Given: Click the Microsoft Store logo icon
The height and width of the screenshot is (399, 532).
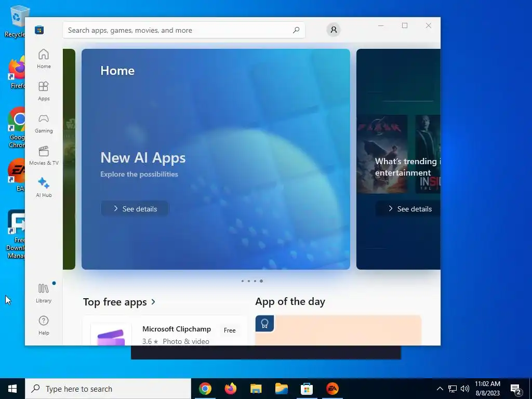Looking at the screenshot, I should click(x=39, y=30).
